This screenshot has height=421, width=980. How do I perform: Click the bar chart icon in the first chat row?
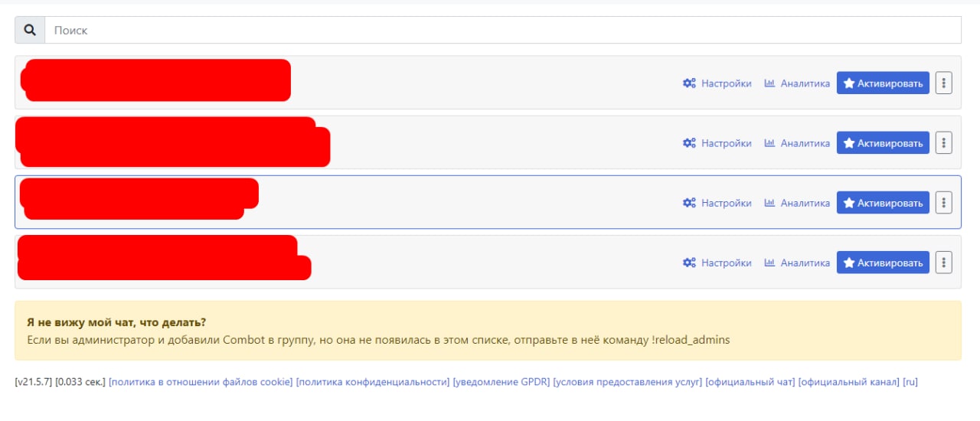coord(770,83)
